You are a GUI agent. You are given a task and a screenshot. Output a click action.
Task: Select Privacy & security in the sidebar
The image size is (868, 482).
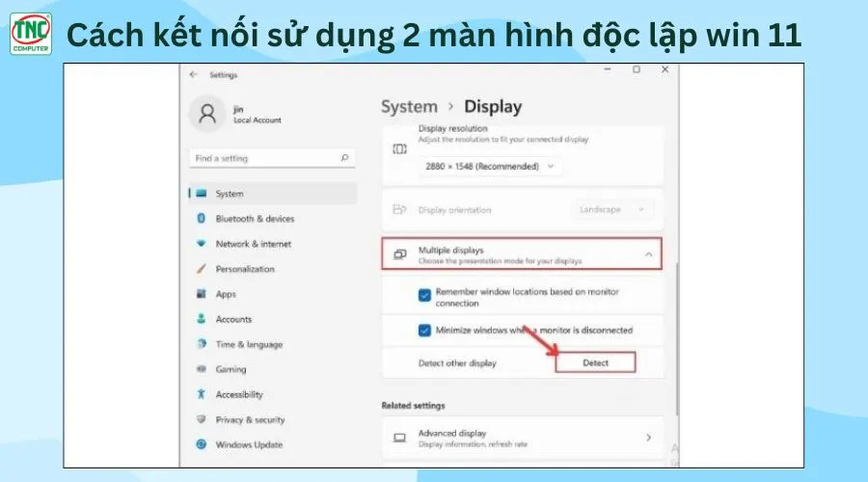272,419
